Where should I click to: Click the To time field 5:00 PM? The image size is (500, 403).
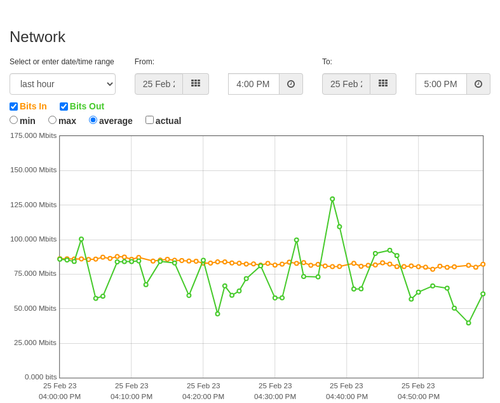(x=441, y=84)
